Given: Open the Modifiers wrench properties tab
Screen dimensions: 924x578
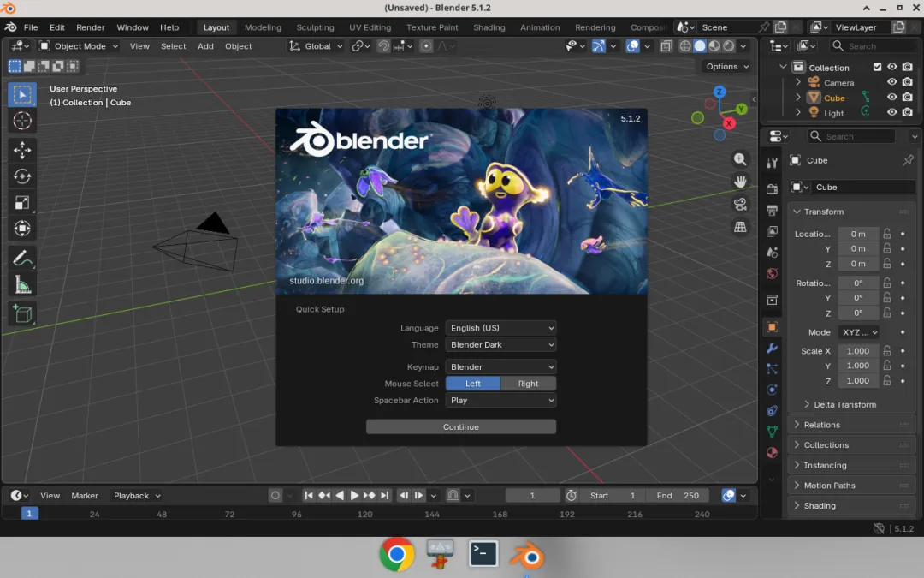Looking at the screenshot, I should [772, 348].
